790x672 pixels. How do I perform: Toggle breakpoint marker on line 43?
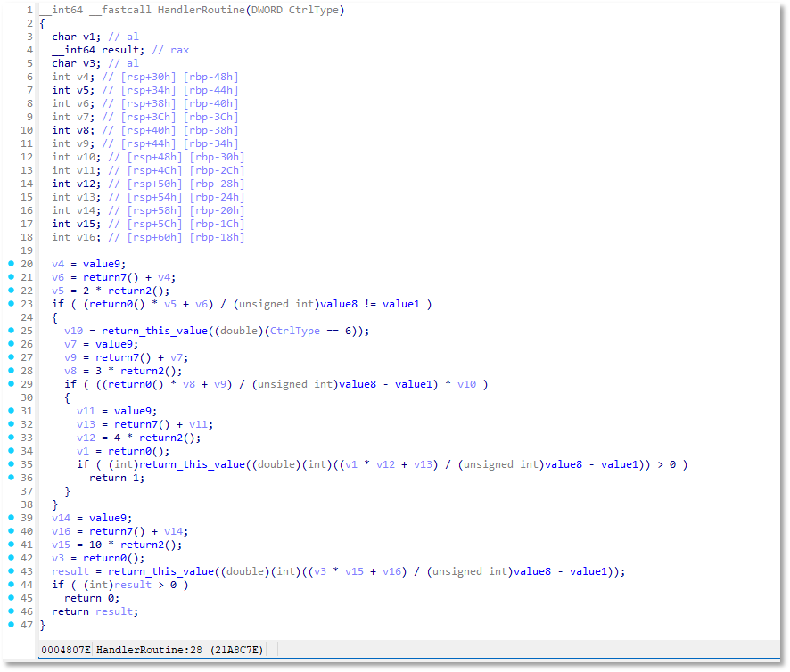[10, 571]
